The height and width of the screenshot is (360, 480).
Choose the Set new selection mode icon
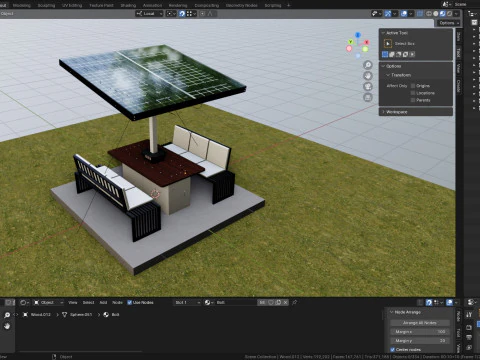[x=385, y=54]
